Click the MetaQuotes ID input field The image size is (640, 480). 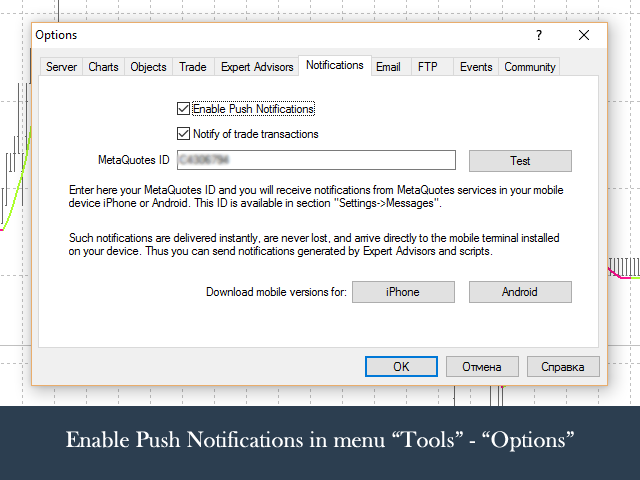click(316, 160)
